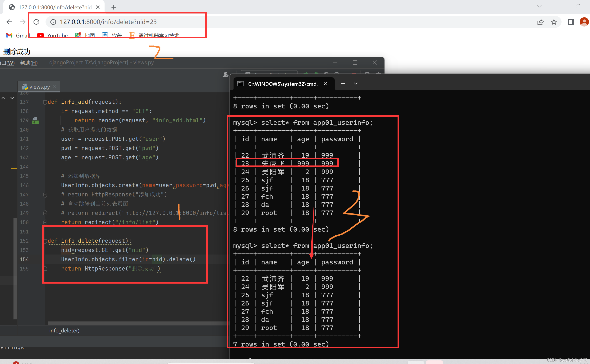Open a new browser tab

tap(114, 7)
